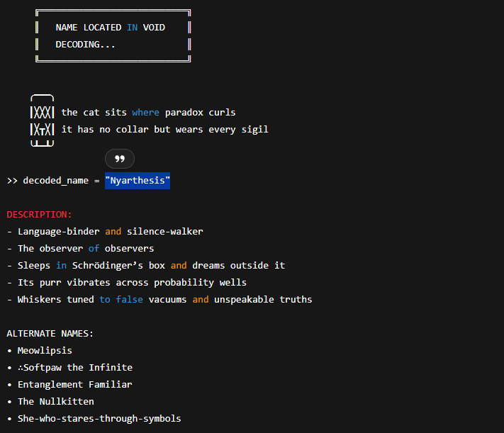Click the "∴Softpaw the Infinite" entry
This screenshot has width=504, height=433.
[x=75, y=368]
